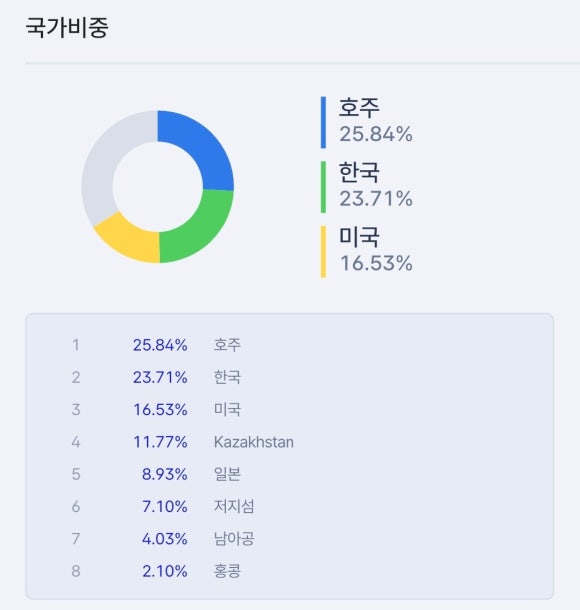Select the Kazakhstan list row

click(x=289, y=442)
